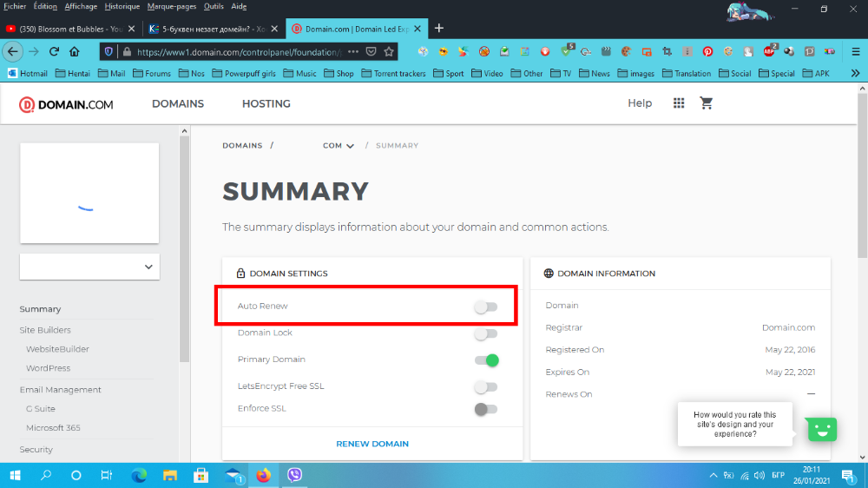Open the feedback chat smiley icon
868x488 pixels.
(x=821, y=429)
